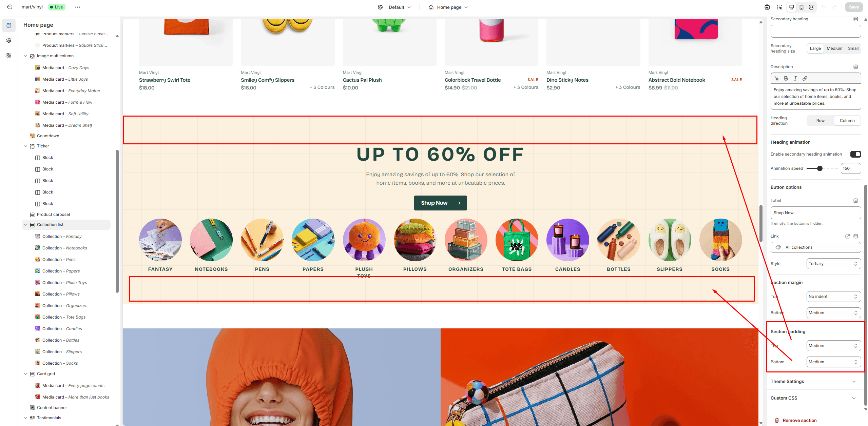The height and width of the screenshot is (426, 868).
Task: Toggle secondary heading animation switch
Action: click(x=855, y=154)
